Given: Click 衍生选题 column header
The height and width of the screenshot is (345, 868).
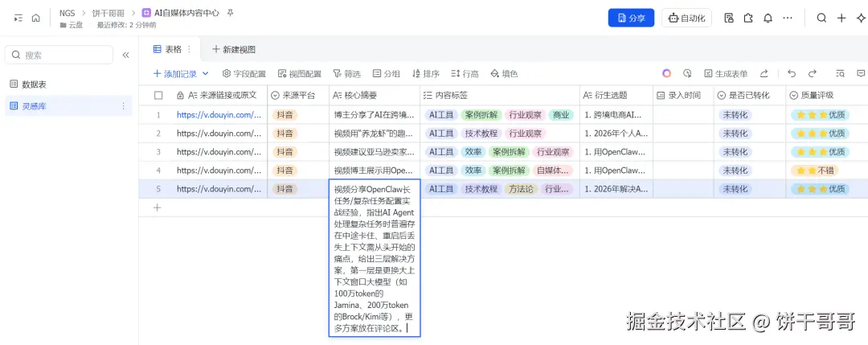Looking at the screenshot, I should (x=616, y=95).
